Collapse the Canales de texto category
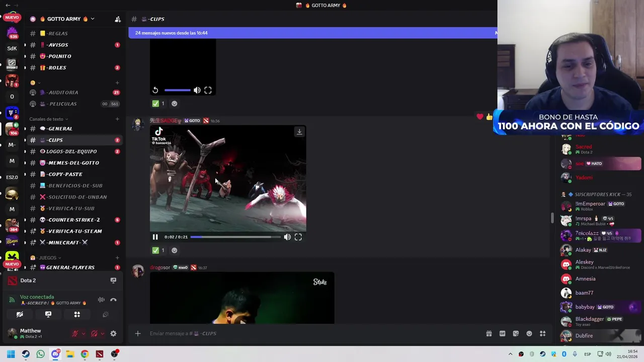 (x=48, y=119)
